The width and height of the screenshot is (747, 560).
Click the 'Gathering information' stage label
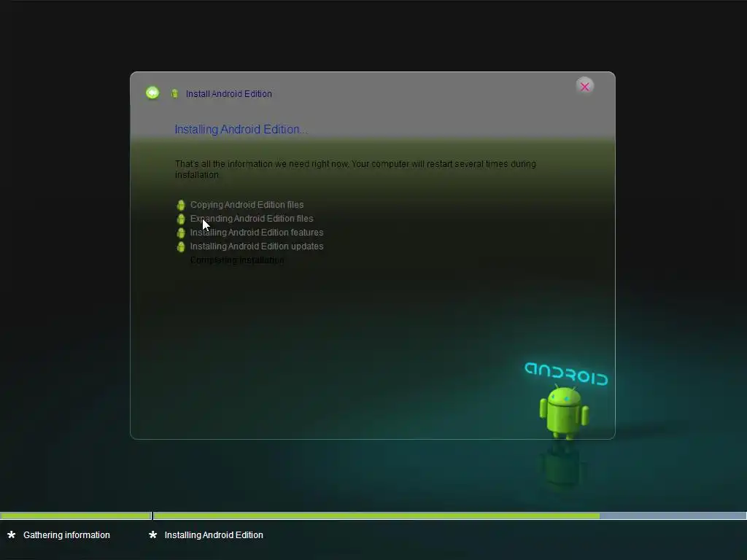click(66, 534)
